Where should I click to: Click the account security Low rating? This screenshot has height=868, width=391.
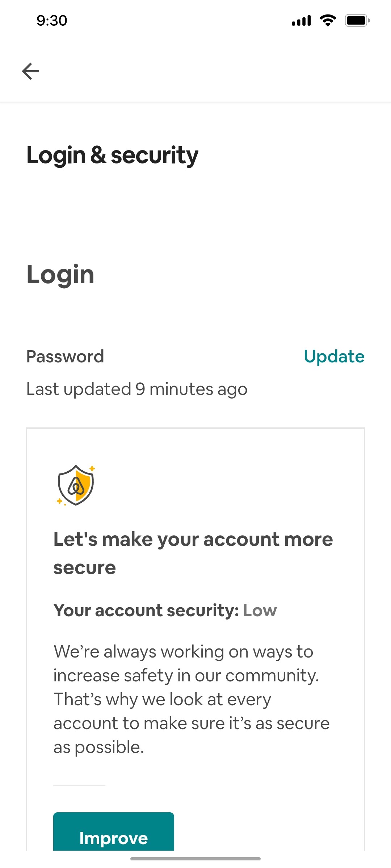[260, 610]
